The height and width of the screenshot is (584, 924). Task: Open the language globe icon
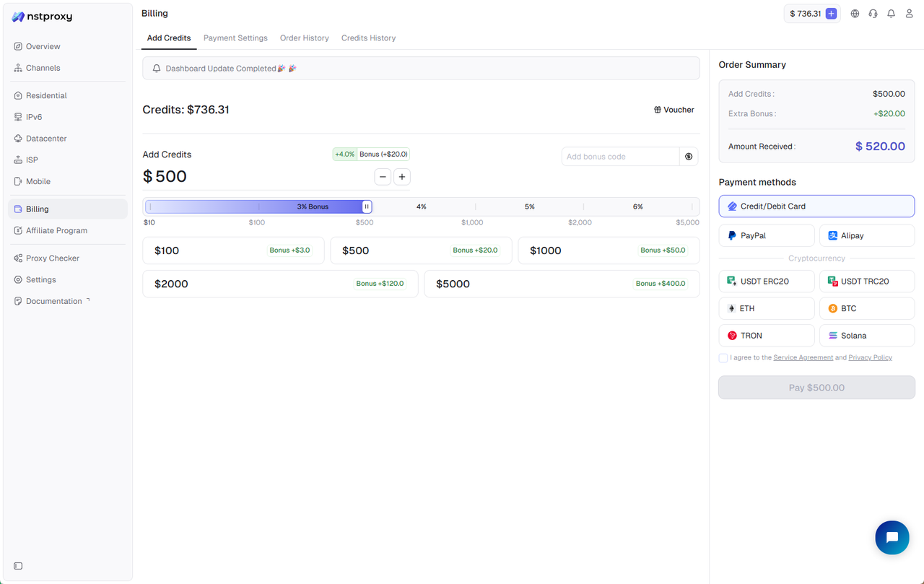tap(855, 14)
